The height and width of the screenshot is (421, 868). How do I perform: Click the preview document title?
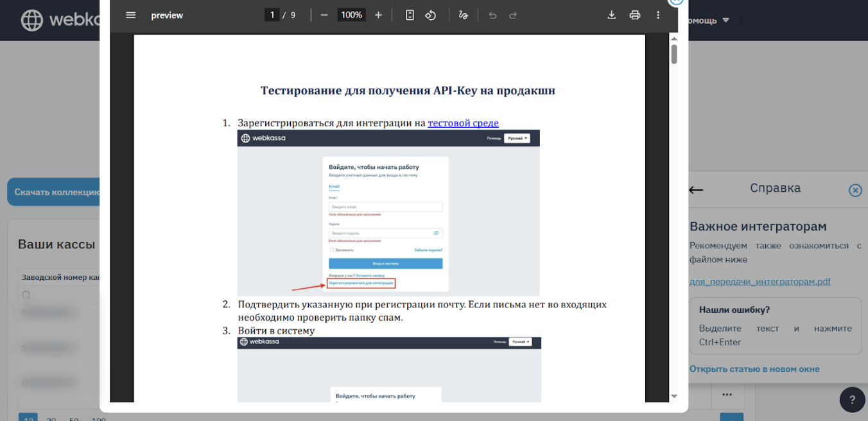click(x=167, y=15)
